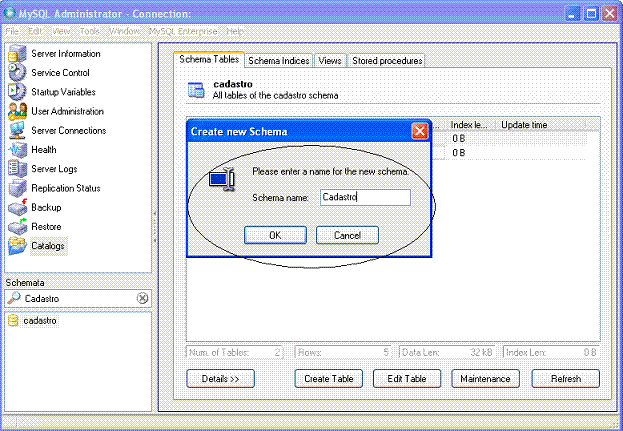Click the Backup drive icon

click(17, 207)
